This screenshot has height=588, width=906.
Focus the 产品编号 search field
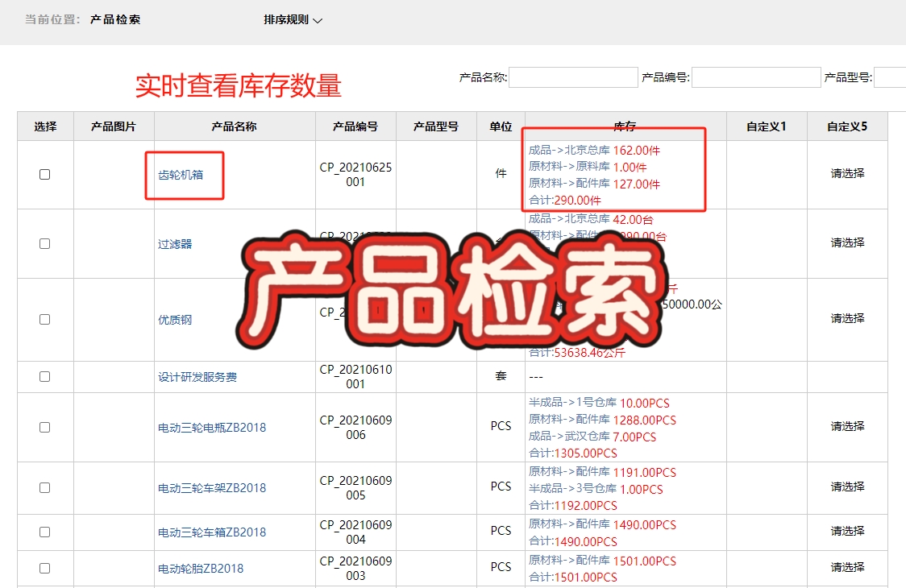click(x=756, y=77)
